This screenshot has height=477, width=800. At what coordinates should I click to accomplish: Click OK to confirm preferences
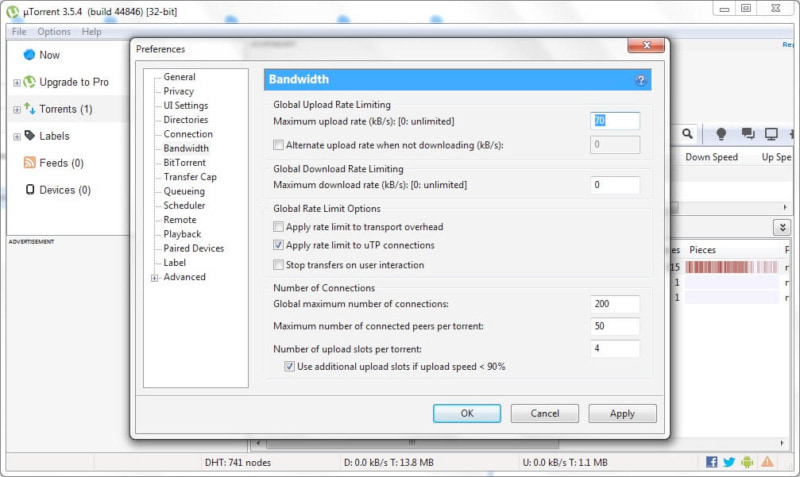(467, 413)
